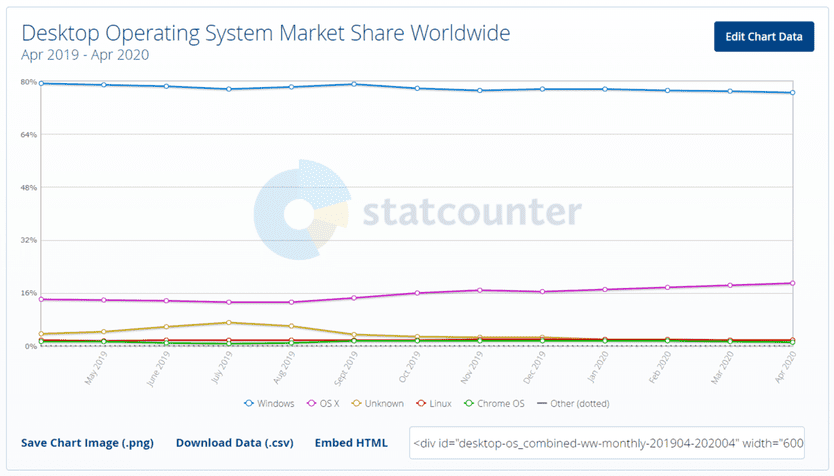
Task: Click the Edit Chart Data button
Action: [763, 37]
